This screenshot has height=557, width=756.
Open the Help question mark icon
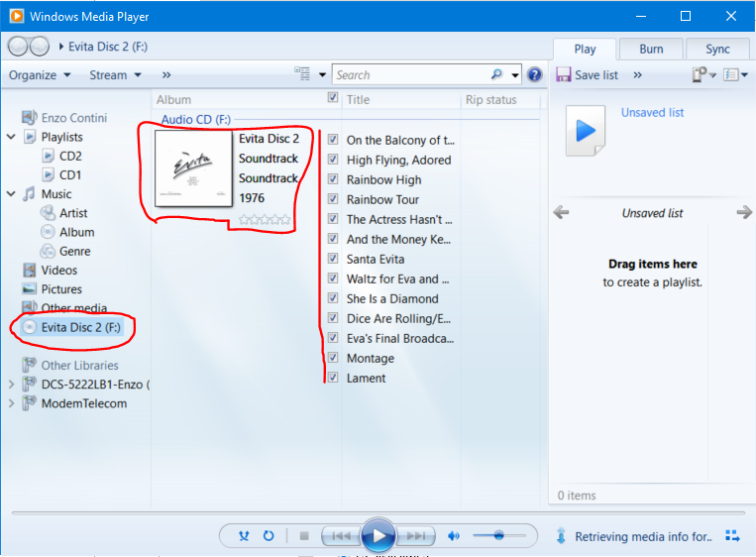tap(535, 74)
